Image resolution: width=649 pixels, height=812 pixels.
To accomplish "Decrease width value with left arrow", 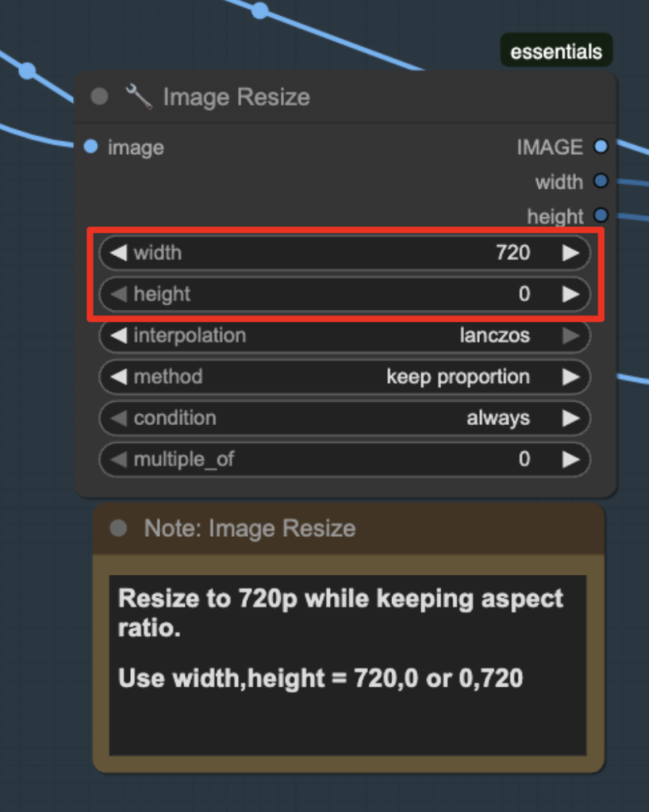I will point(118,253).
